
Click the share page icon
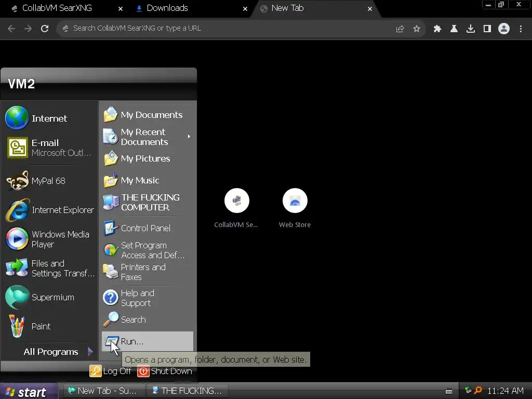pyautogui.click(x=400, y=29)
